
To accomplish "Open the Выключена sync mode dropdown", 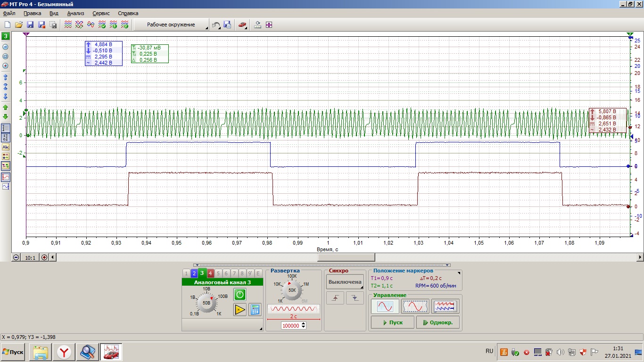I will (x=345, y=282).
